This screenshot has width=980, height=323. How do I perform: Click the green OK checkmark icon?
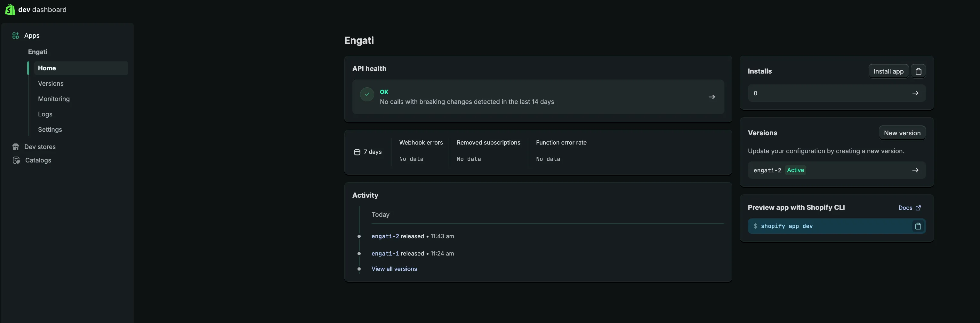point(367,94)
